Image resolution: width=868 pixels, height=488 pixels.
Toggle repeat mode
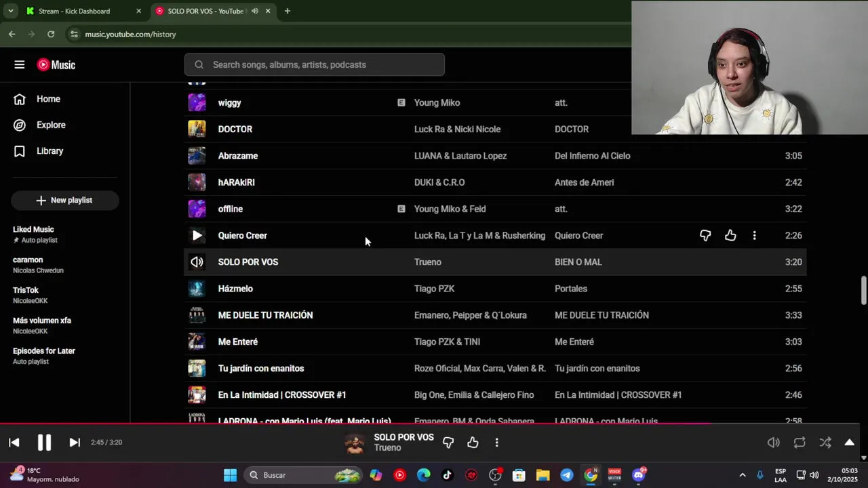[800, 443]
